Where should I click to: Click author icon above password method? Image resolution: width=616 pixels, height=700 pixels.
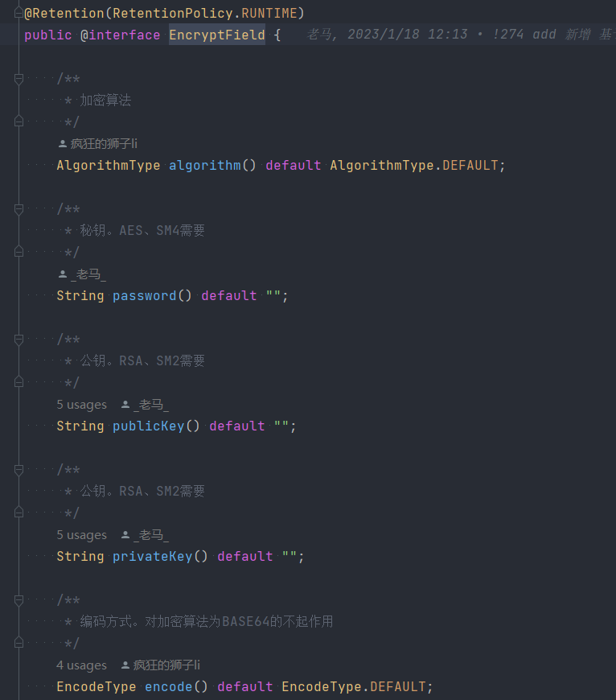[63, 274]
